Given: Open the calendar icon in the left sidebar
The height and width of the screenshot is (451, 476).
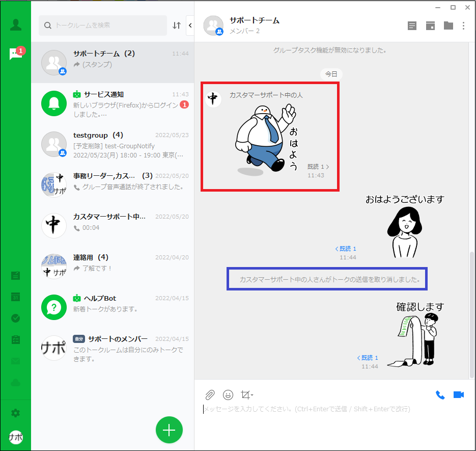Looking at the screenshot, I should pyautogui.click(x=15, y=297).
